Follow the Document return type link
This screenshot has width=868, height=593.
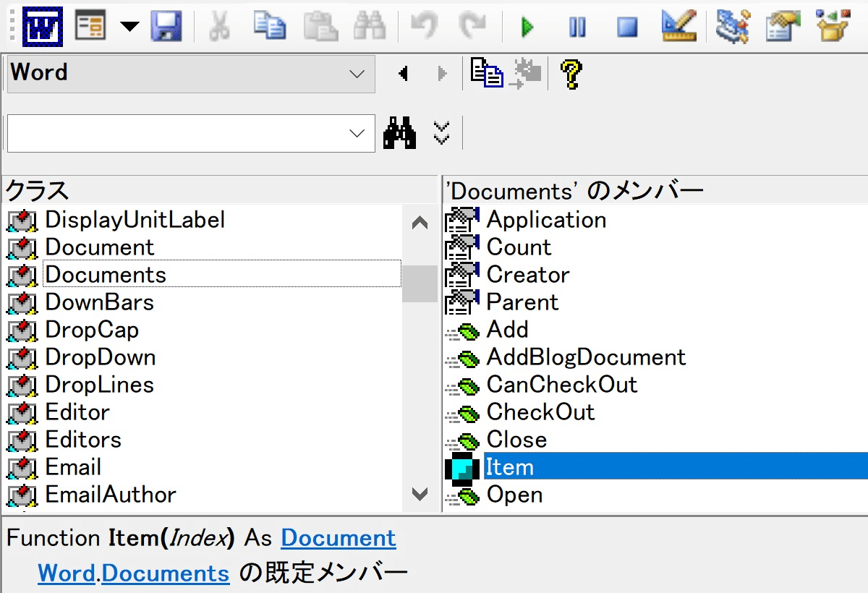pos(339,538)
